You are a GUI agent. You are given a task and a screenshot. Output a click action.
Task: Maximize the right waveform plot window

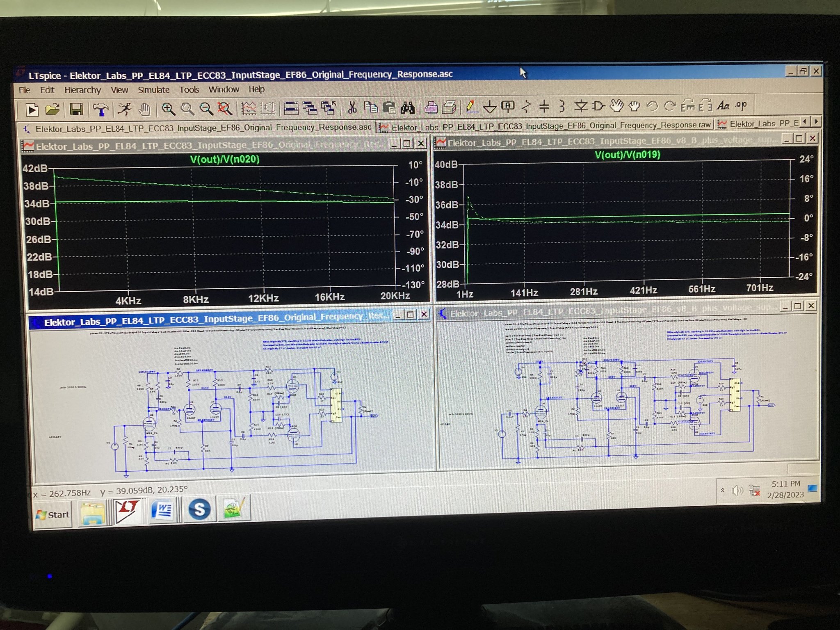tap(799, 138)
